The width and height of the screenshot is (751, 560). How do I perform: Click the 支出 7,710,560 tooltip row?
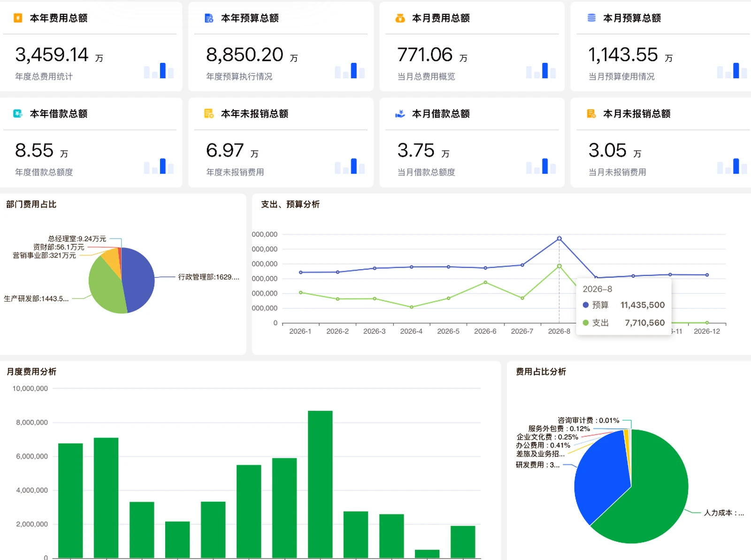[x=623, y=323]
